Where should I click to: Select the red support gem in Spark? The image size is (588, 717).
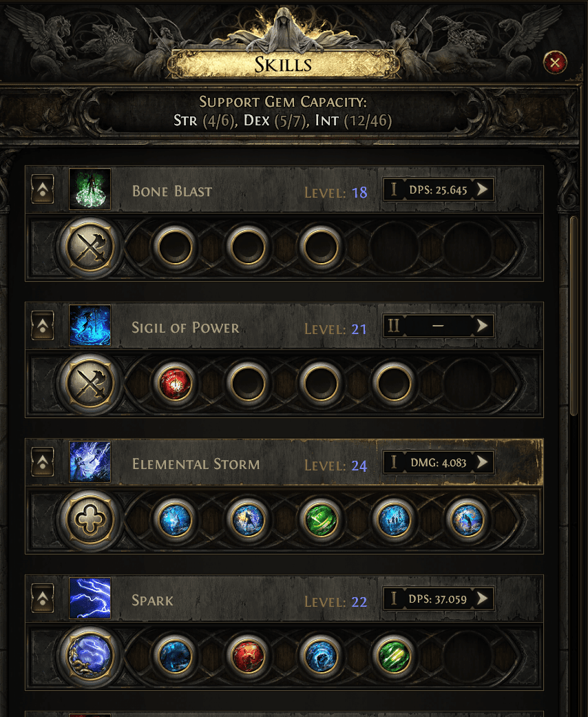click(x=247, y=656)
